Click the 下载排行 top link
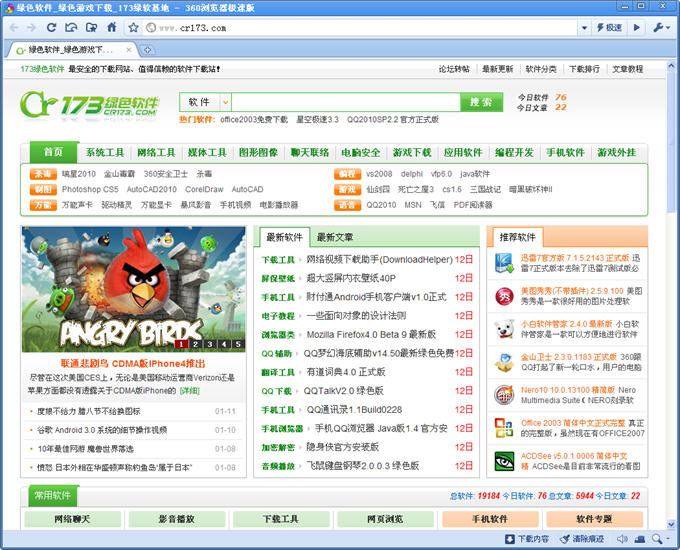Image resolution: width=680 pixels, height=550 pixels. [584, 69]
